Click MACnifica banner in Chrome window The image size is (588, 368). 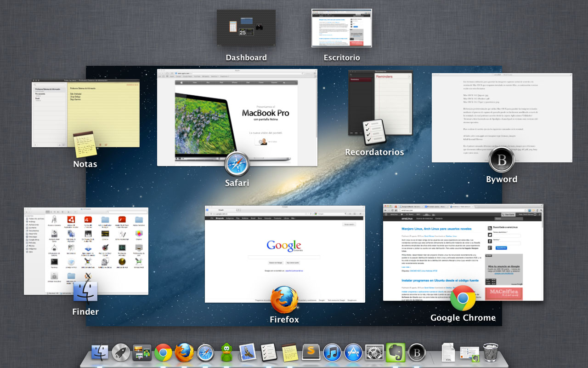503,294
